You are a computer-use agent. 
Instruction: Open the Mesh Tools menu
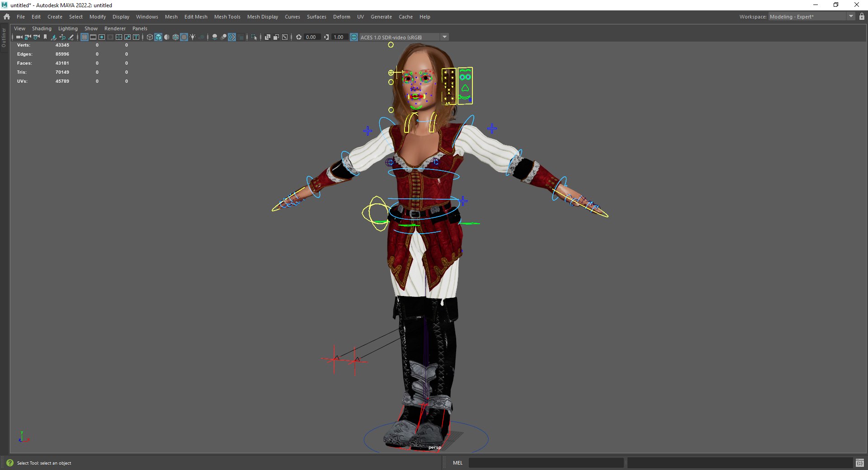click(x=227, y=17)
